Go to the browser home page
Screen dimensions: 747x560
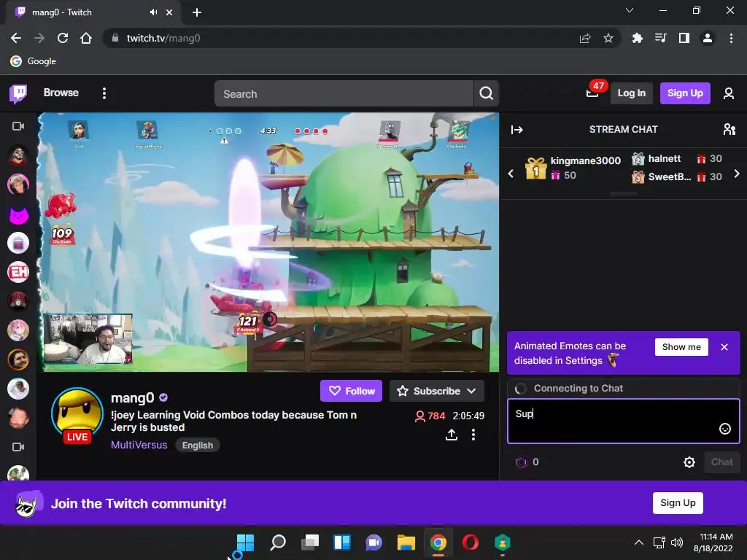[x=86, y=38]
